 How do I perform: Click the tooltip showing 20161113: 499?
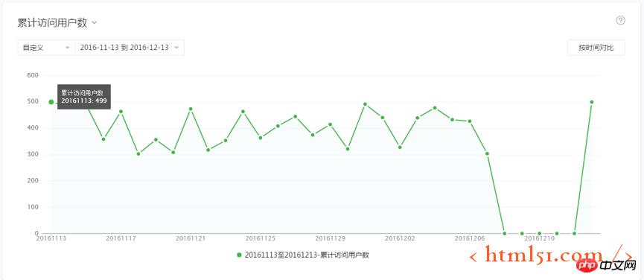click(x=84, y=97)
